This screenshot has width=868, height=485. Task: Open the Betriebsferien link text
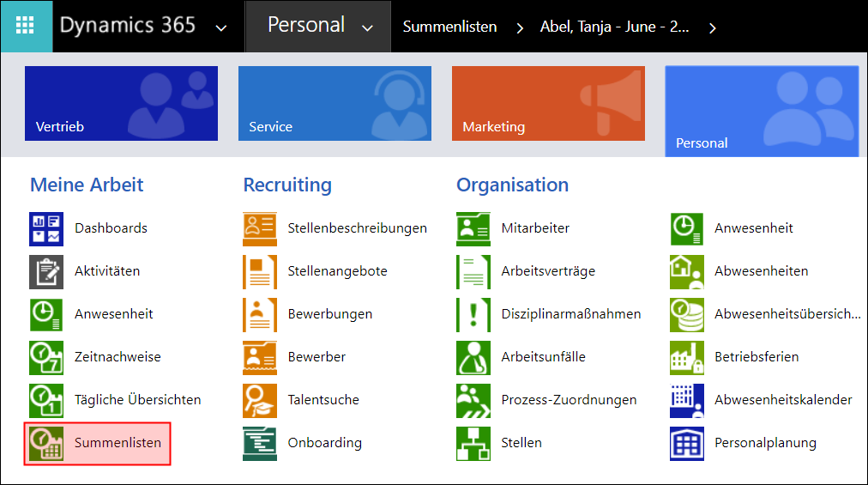[756, 356]
